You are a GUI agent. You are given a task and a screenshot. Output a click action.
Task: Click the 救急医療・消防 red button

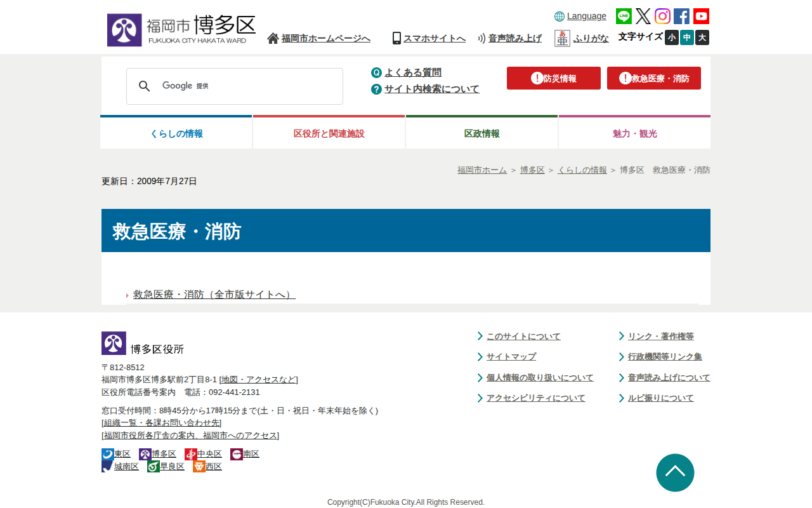[654, 78]
